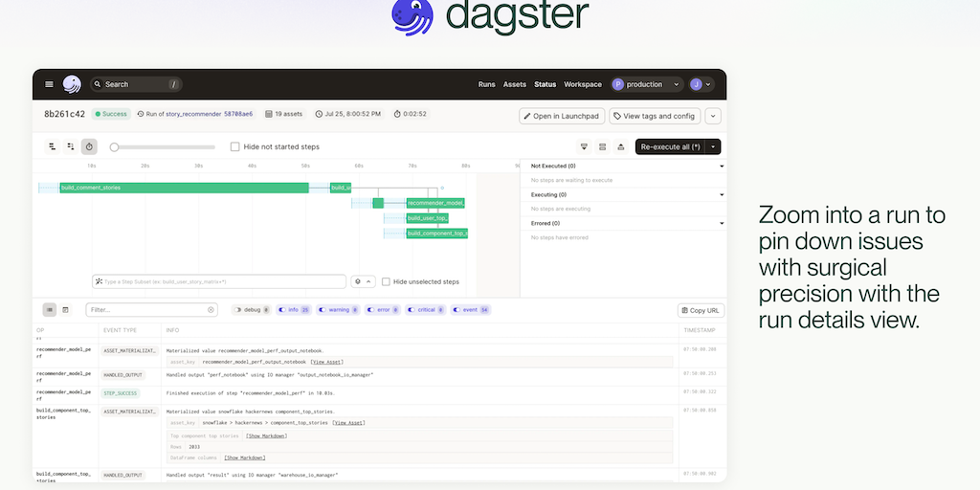
Task: Click the small green unnamed Gantt step block
Action: click(x=378, y=203)
